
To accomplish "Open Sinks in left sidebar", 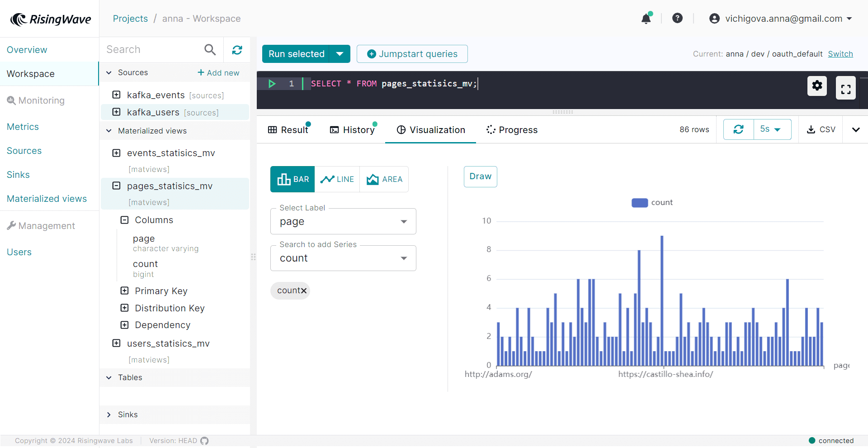I will [x=18, y=175].
